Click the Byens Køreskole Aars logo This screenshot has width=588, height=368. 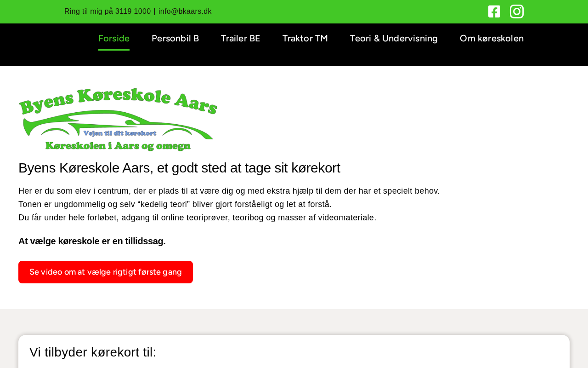pyautogui.click(x=118, y=120)
